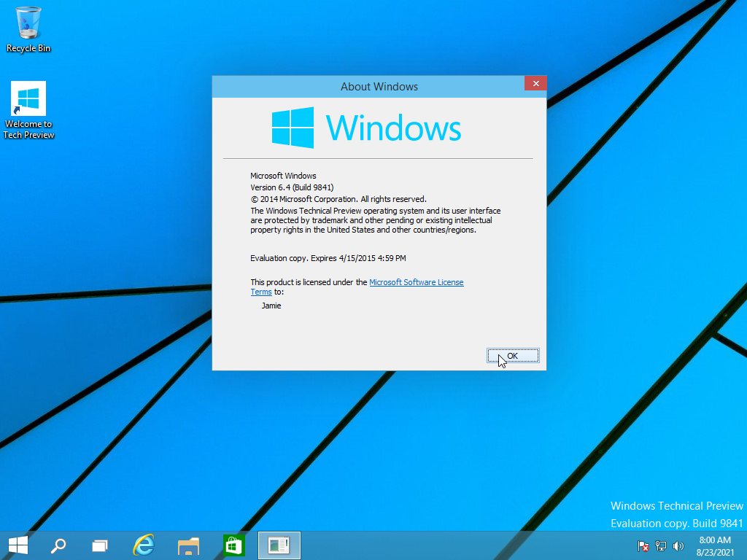Viewport: 747px width, 560px height.
Task: Click the licensed user name 'Jamie'
Action: point(271,306)
